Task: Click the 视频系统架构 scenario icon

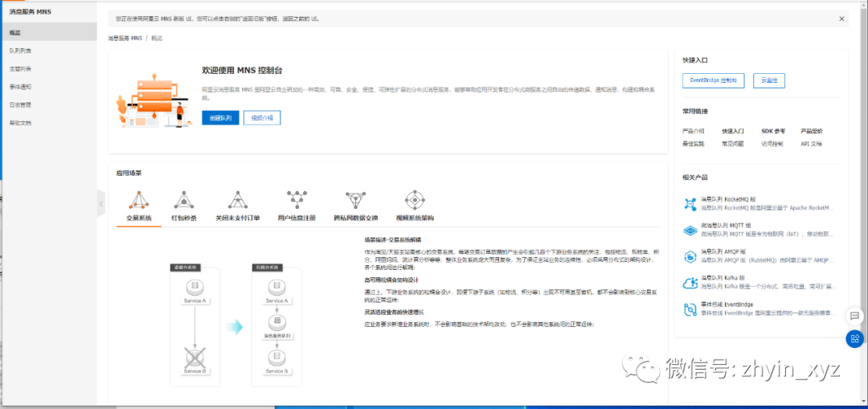Action: pyautogui.click(x=415, y=200)
